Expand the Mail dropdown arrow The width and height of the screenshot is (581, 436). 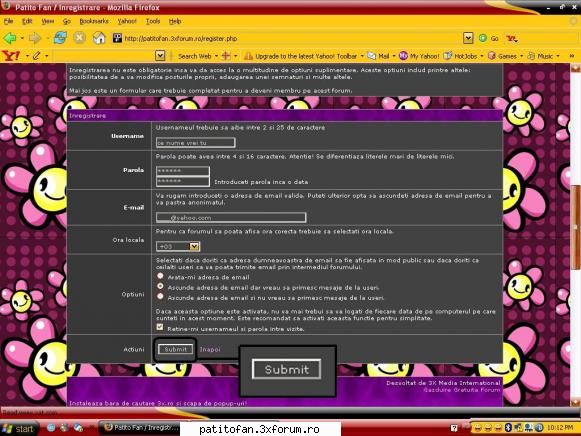pos(394,56)
